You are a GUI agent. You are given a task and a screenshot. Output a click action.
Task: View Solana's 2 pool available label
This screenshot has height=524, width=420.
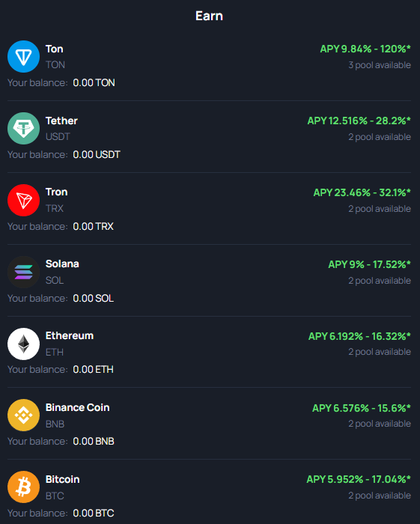pos(380,281)
